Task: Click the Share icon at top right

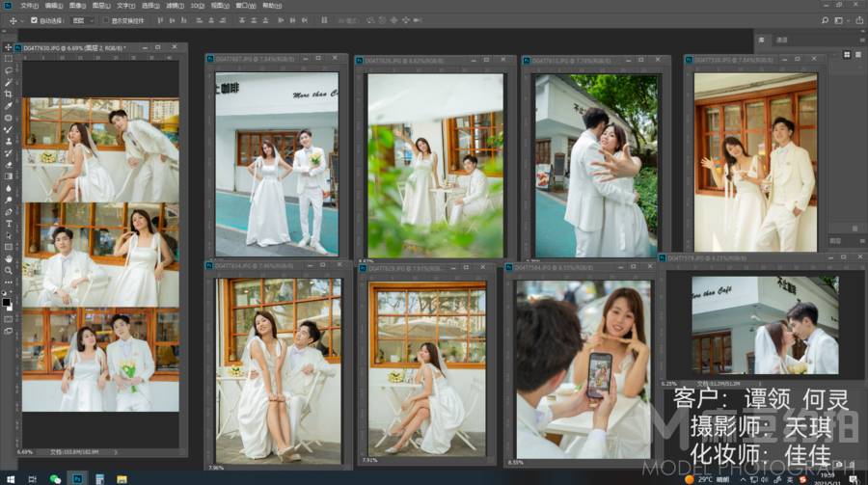Action: [x=859, y=20]
